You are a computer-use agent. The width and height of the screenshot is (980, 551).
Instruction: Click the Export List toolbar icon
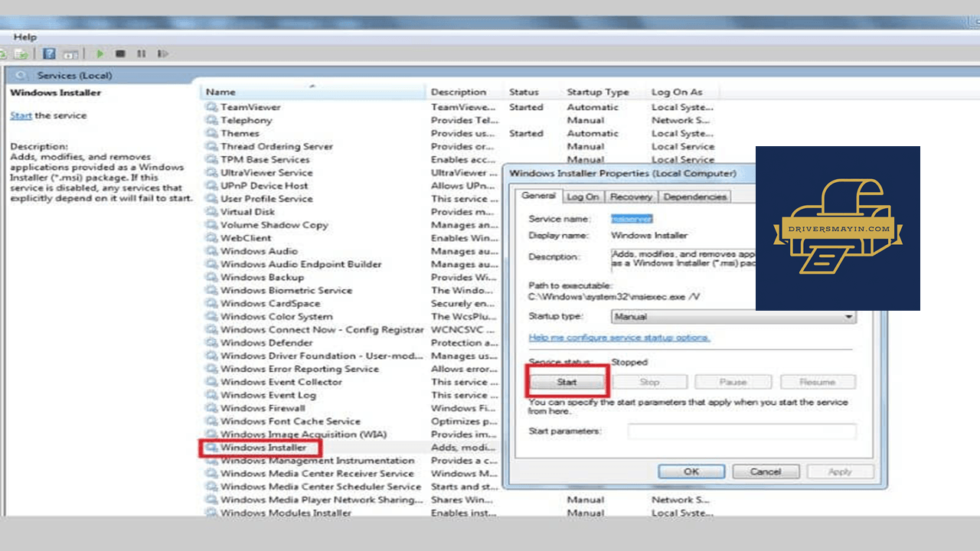pyautogui.click(x=21, y=54)
